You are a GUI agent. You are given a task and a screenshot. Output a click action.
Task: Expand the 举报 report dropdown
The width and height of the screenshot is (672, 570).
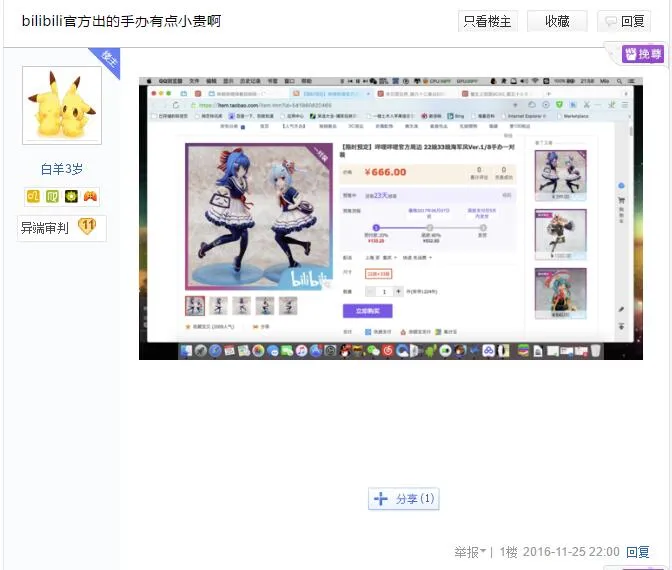click(x=470, y=552)
